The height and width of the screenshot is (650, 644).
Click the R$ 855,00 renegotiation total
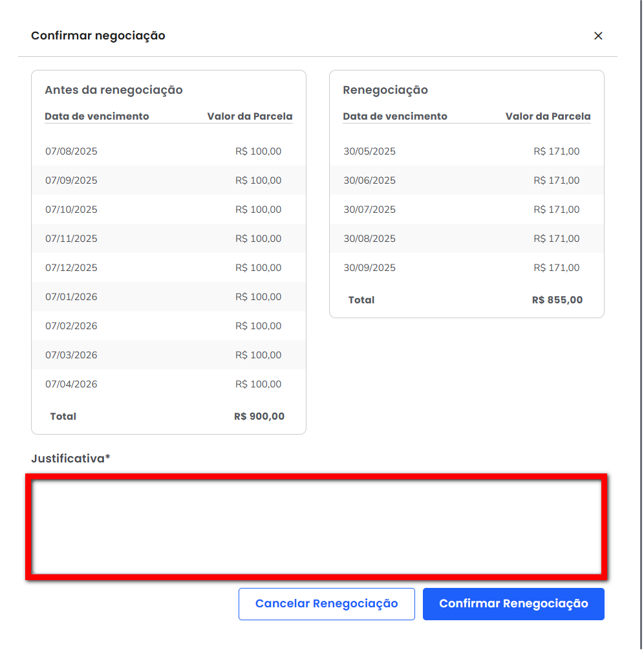pos(557,299)
